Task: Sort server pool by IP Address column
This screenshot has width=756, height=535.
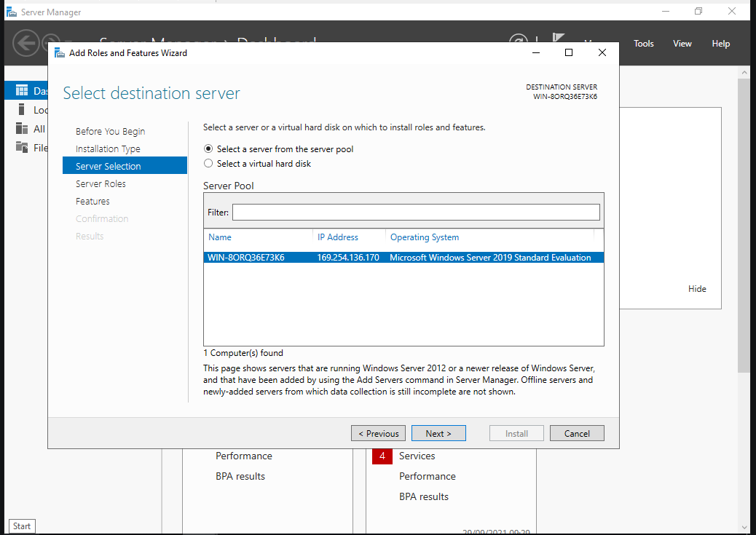Action: (x=338, y=237)
